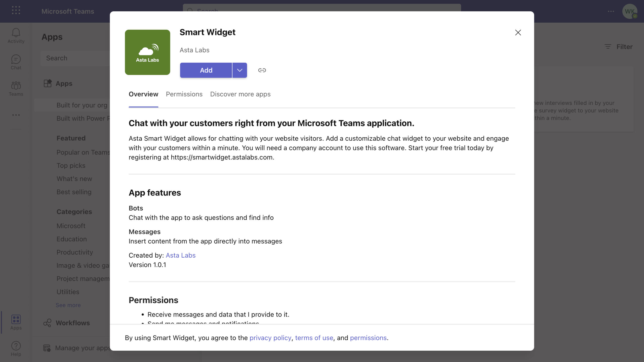The image size is (644, 362).
Task: Select the Productivity category
Action: click(x=75, y=252)
